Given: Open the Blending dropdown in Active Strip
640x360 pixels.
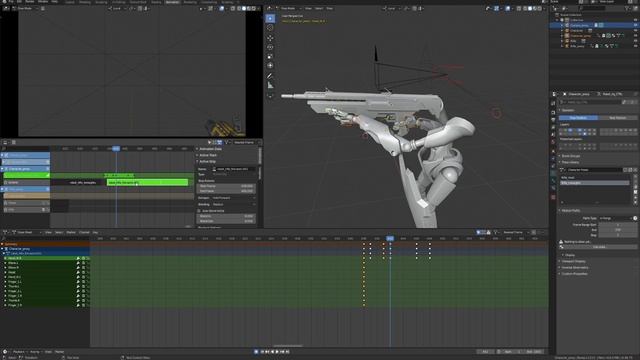Looking at the screenshot, I should 233,204.
